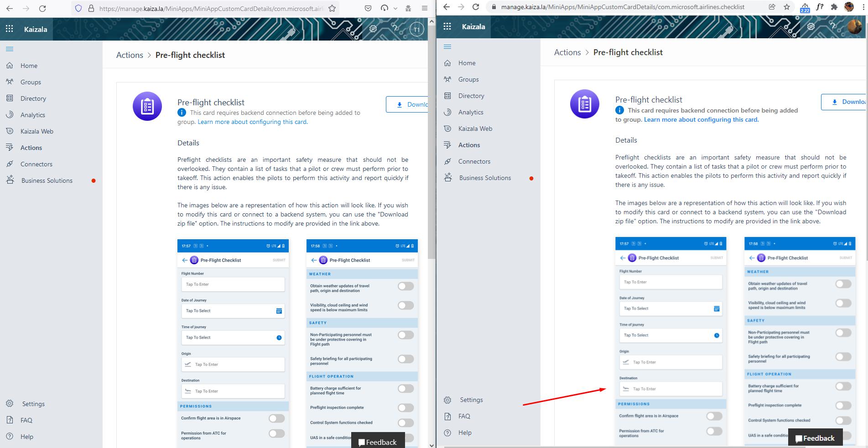Toggle 'Obtain weather updates' switch in left preview
Viewport: 868px width, 448px height.
pyautogui.click(x=405, y=286)
